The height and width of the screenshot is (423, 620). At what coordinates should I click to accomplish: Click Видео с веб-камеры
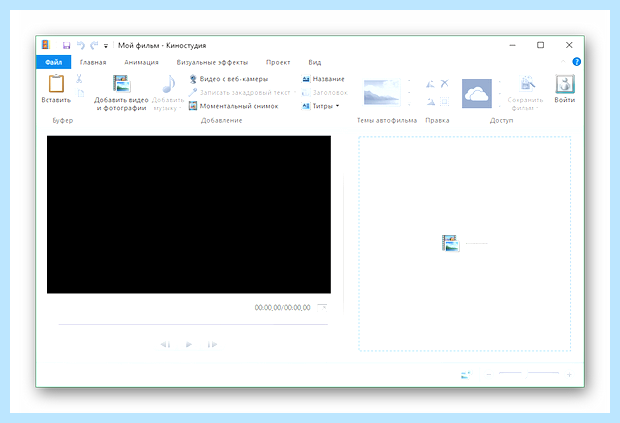pos(229,79)
